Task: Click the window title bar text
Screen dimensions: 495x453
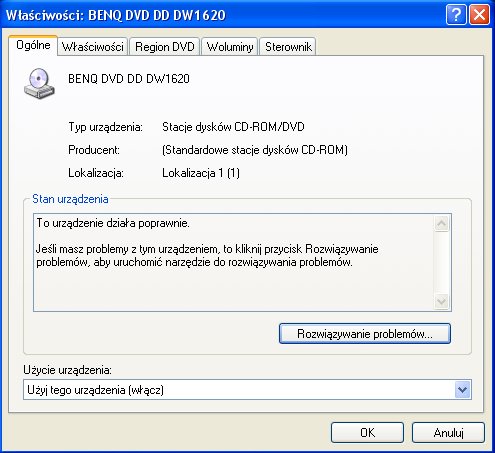Action: pos(116,15)
